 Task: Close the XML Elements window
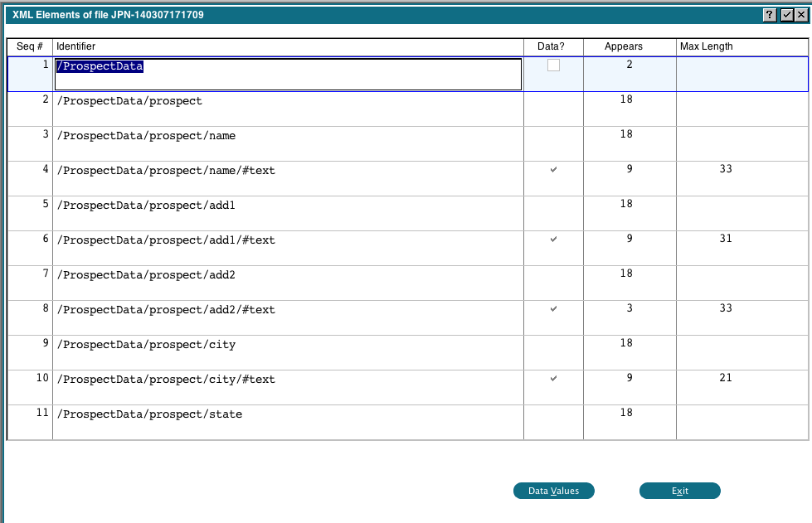pyautogui.click(x=800, y=15)
